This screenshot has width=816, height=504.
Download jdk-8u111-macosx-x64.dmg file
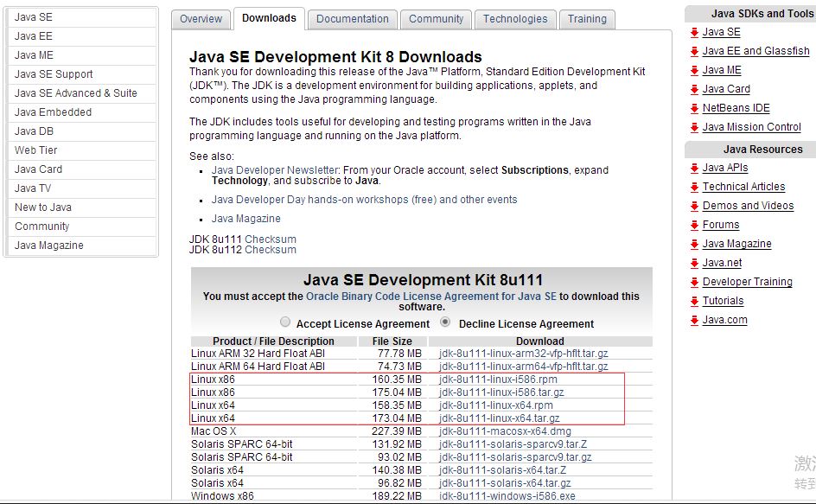pos(505,431)
